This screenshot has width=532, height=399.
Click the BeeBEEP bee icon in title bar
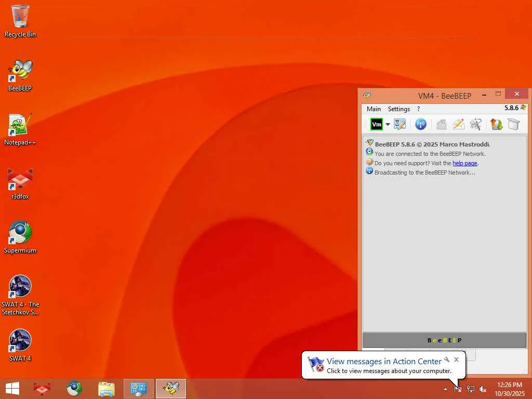(367, 95)
